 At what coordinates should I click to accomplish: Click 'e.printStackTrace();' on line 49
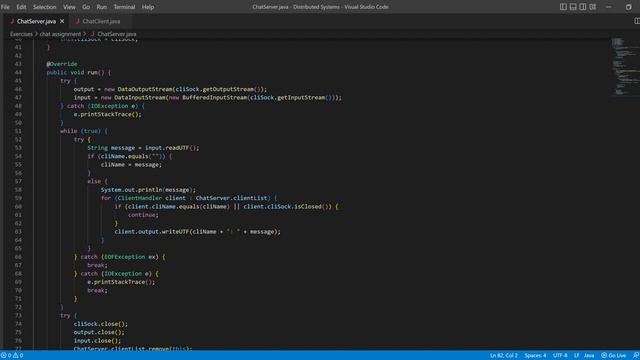click(107, 114)
